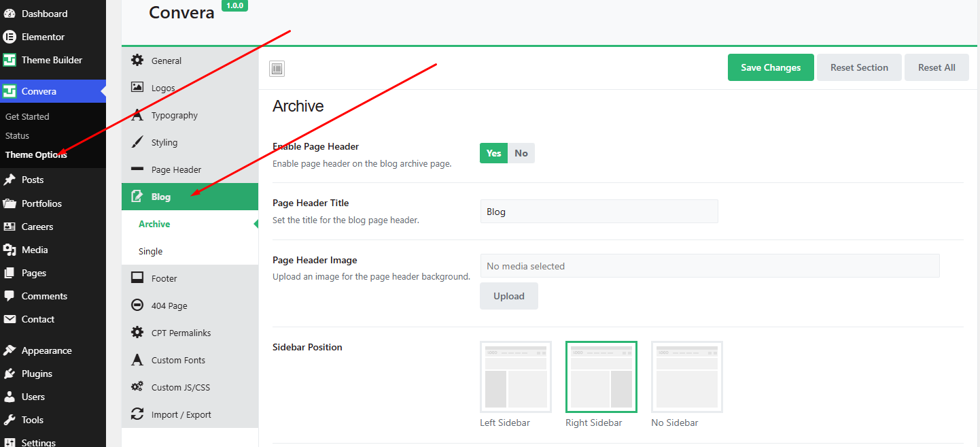Click the 1.0.0 version badge
Image resolution: width=980 pixels, height=447 pixels.
pyautogui.click(x=234, y=5)
